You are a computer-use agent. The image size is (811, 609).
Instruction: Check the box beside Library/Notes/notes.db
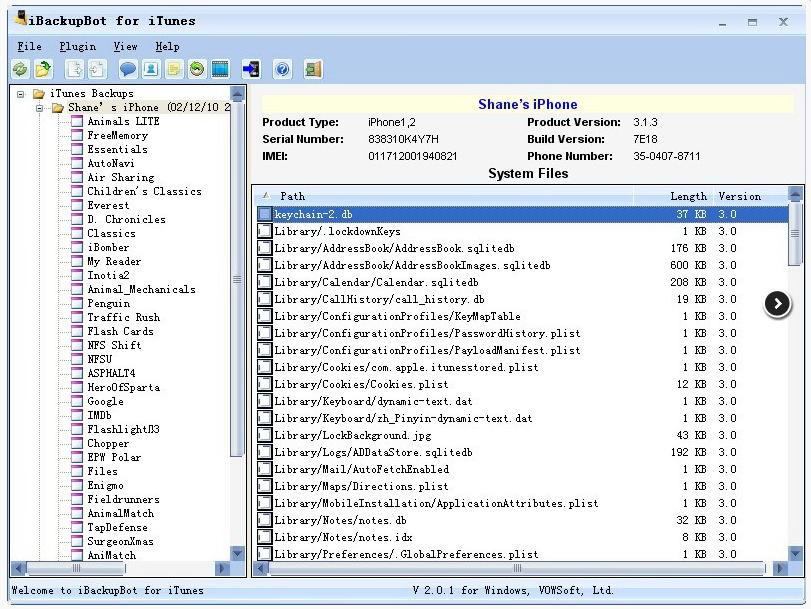click(x=265, y=520)
